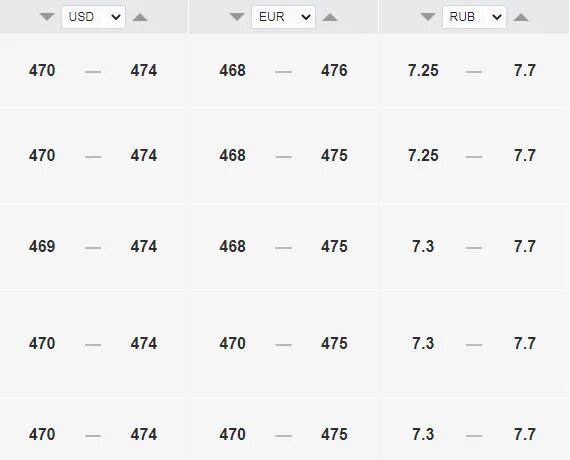This screenshot has width=570, height=460.
Task: Click the down sort arrow beside EUR
Action: tap(237, 17)
